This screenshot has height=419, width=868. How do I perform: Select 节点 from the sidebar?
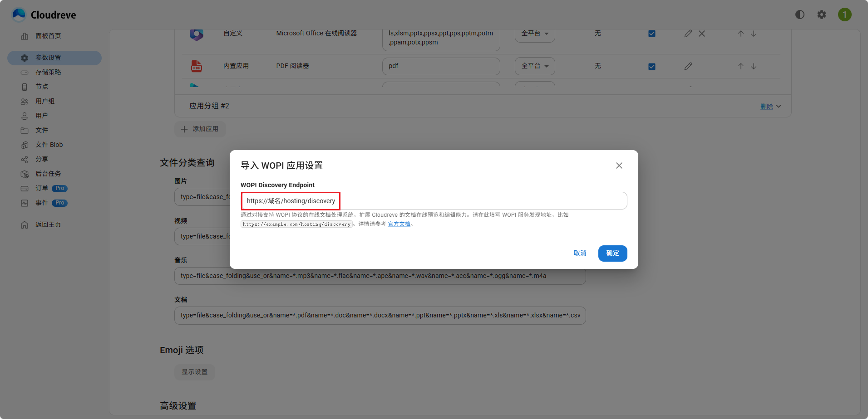(x=42, y=87)
